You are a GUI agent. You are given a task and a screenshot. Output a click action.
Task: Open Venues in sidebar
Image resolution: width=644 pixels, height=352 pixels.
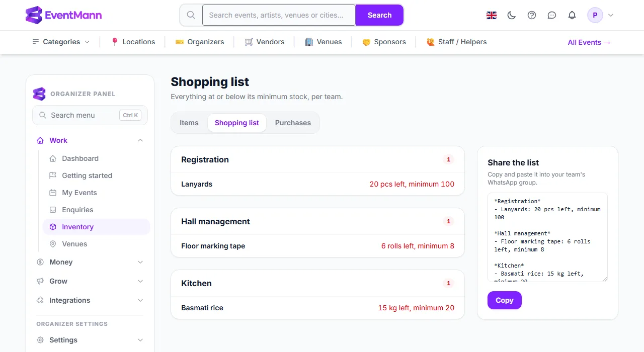(x=96, y=244)
